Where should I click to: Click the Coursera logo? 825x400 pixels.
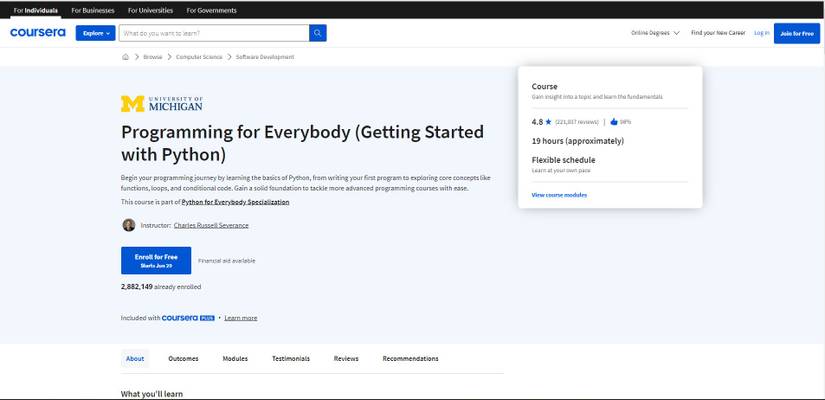(38, 33)
